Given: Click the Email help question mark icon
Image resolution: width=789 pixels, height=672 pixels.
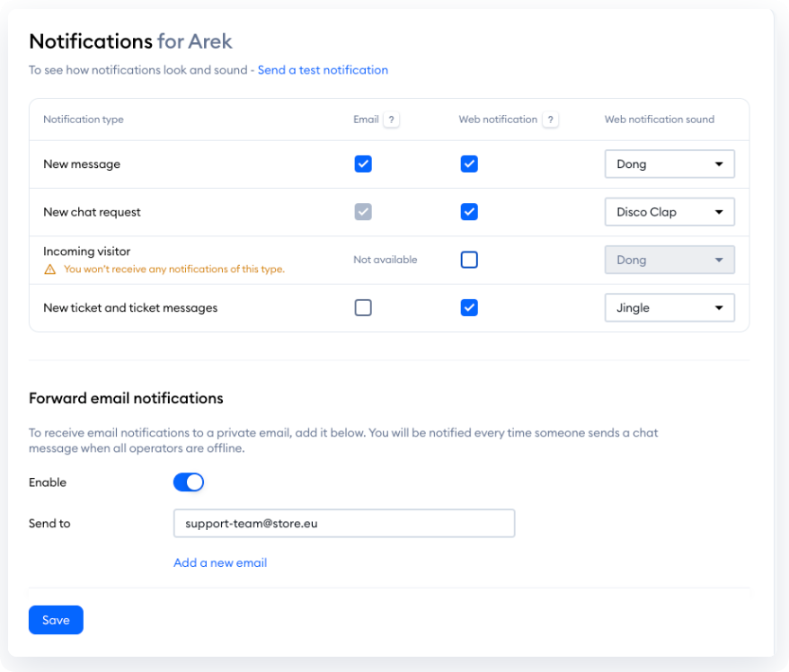Looking at the screenshot, I should coord(391,119).
